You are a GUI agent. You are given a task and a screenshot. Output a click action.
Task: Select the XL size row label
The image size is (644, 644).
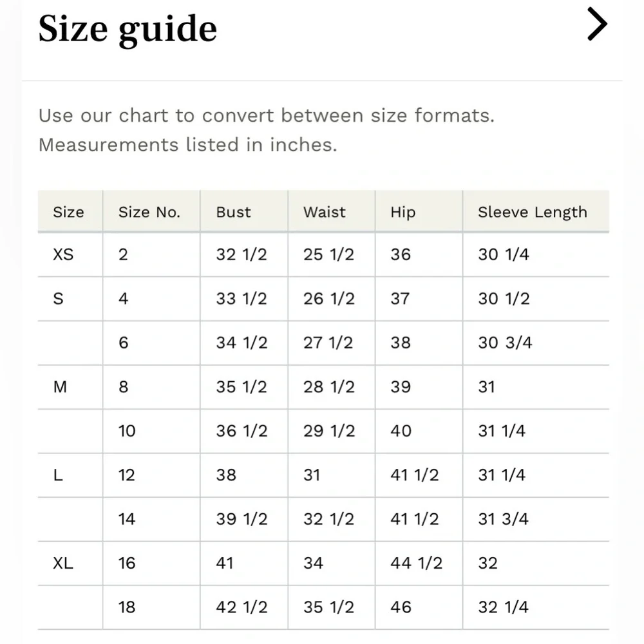[63, 563]
